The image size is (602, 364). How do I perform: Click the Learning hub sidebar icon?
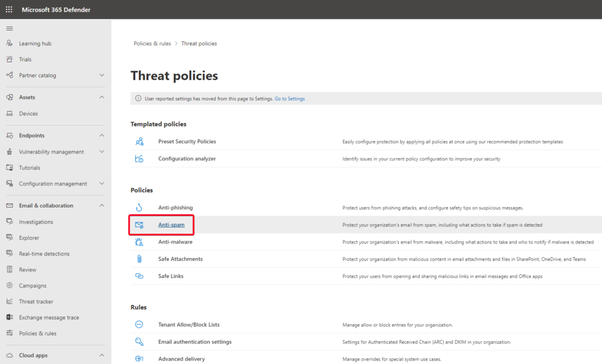(x=9, y=44)
